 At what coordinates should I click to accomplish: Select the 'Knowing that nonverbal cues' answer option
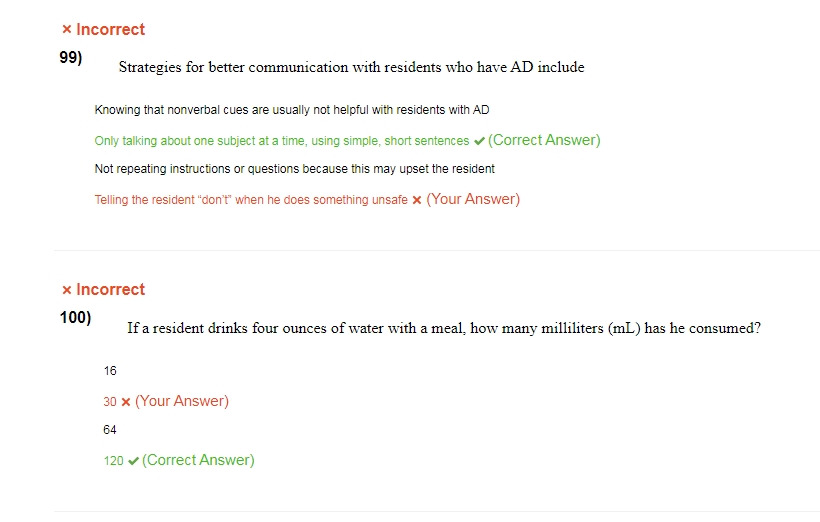tap(292, 110)
